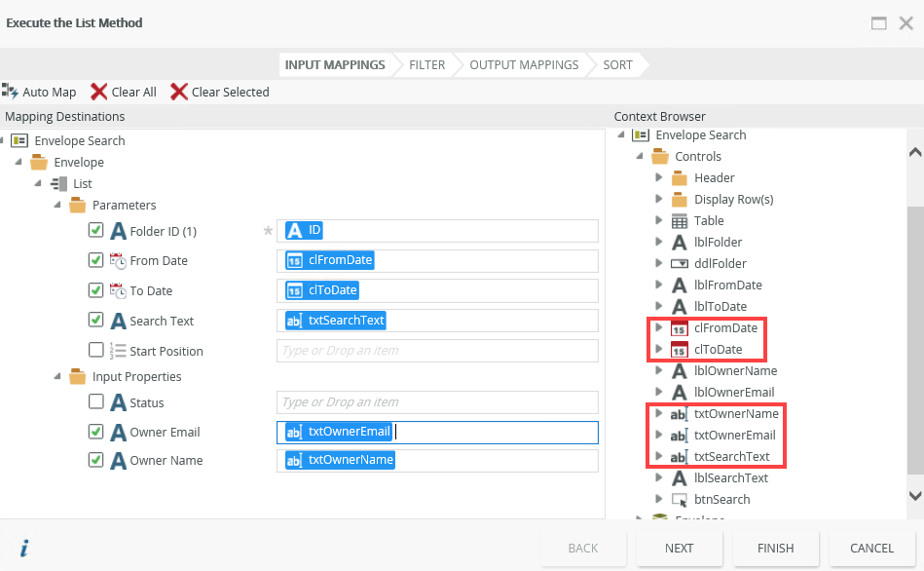Click the Clear Selected red X icon
Viewport: 924px width, 571px height.
[179, 92]
